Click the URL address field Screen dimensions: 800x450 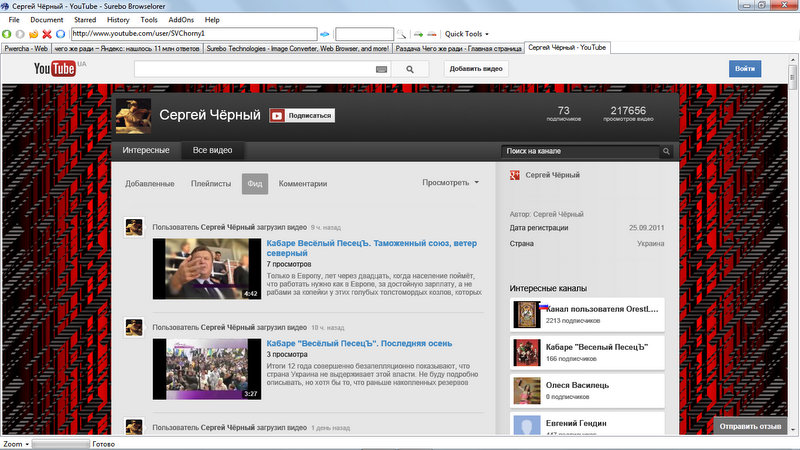tap(194, 34)
